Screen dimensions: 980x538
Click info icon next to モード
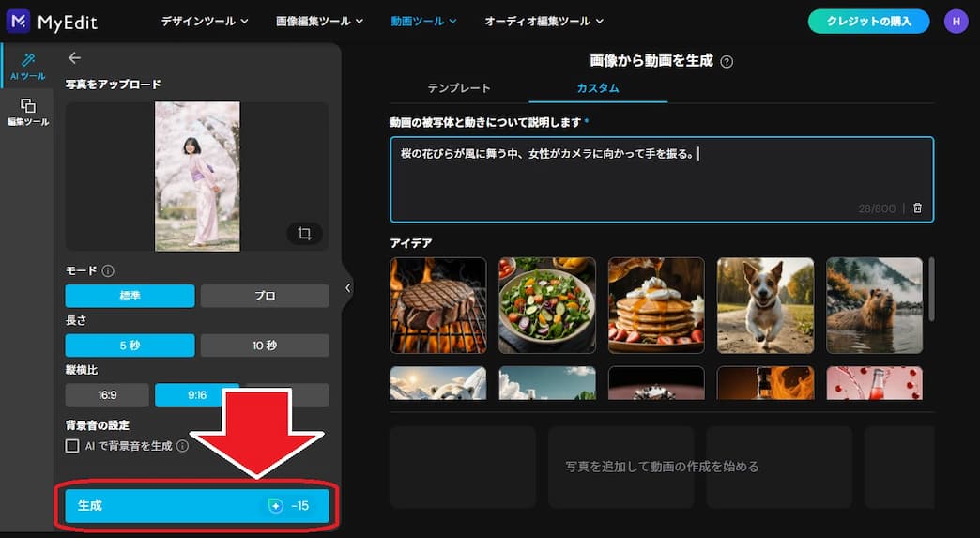[x=108, y=271]
